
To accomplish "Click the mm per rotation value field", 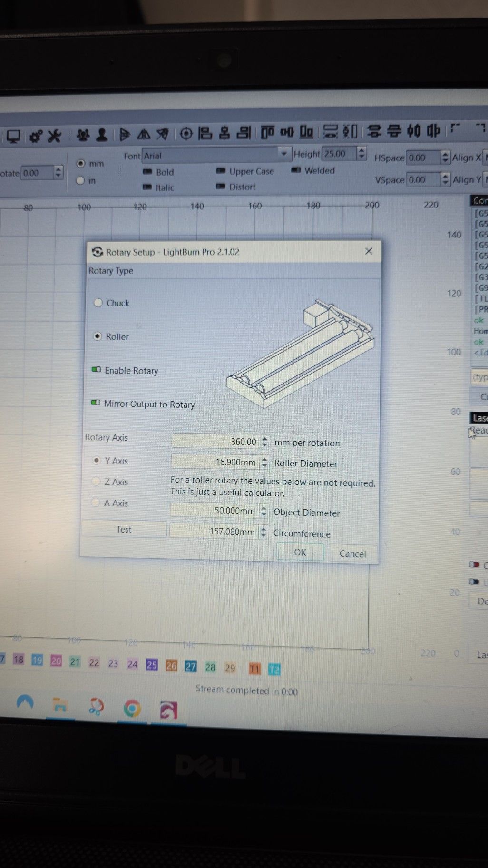I will tap(215, 441).
